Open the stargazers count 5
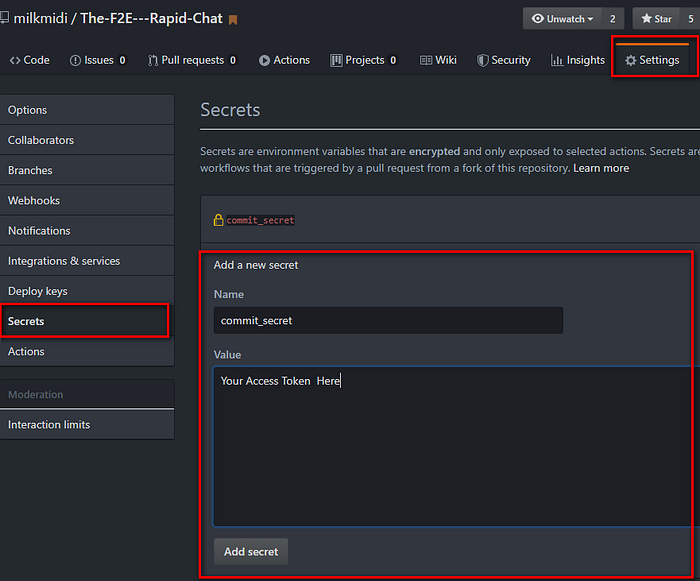This screenshot has height=581, width=700. [x=690, y=19]
